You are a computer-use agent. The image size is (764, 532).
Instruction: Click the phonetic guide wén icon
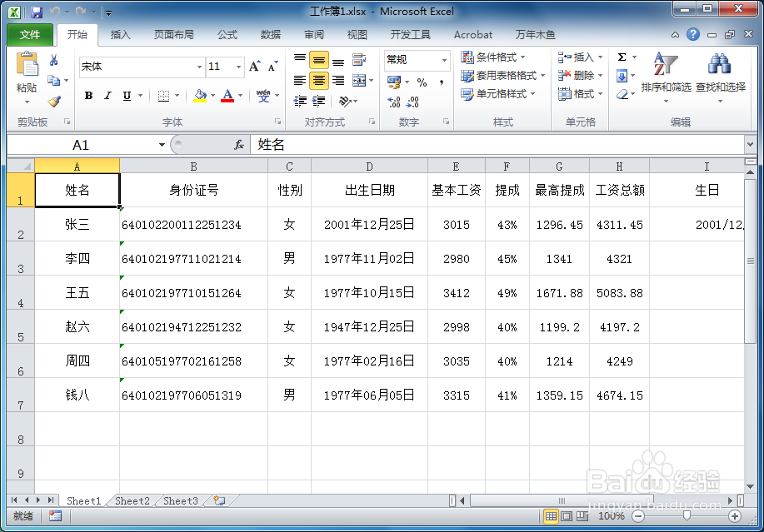(x=263, y=96)
